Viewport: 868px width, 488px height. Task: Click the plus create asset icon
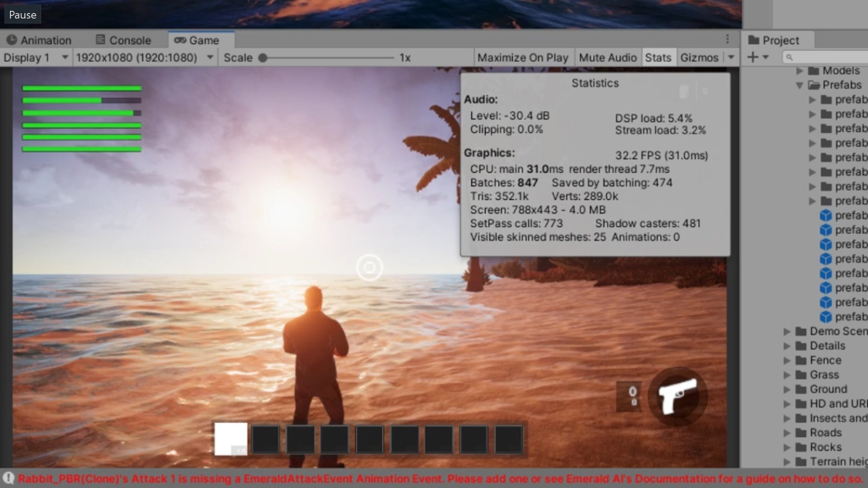[x=753, y=57]
